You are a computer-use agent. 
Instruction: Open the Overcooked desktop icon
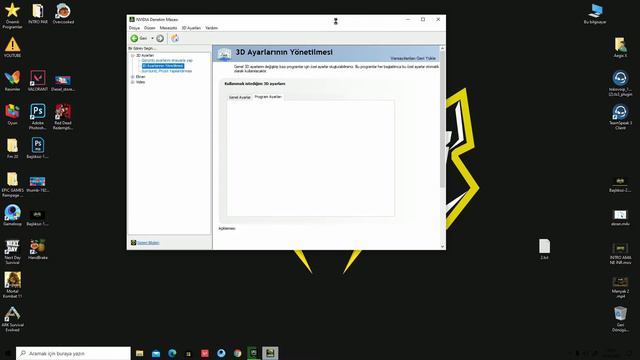63,13
